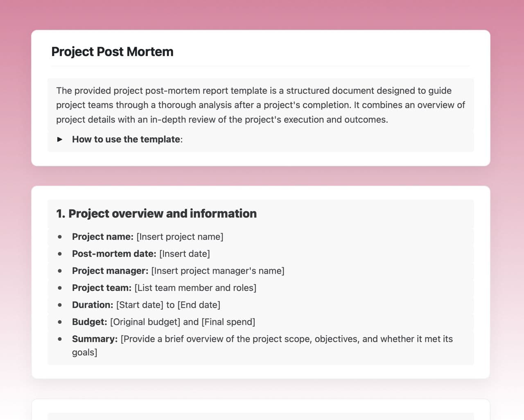Click the '[List team member and roles]' placeholder
Image resolution: width=524 pixels, height=420 pixels.
(x=195, y=288)
